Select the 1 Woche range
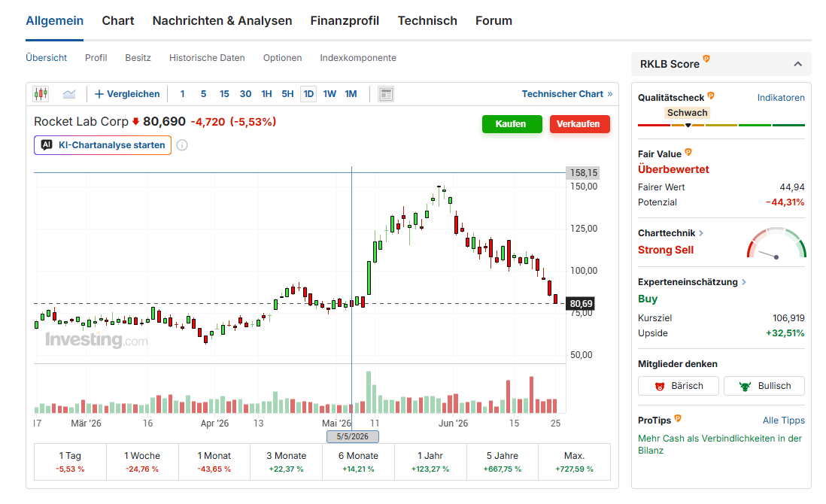Screen dimensions: 826x504 click(142, 462)
